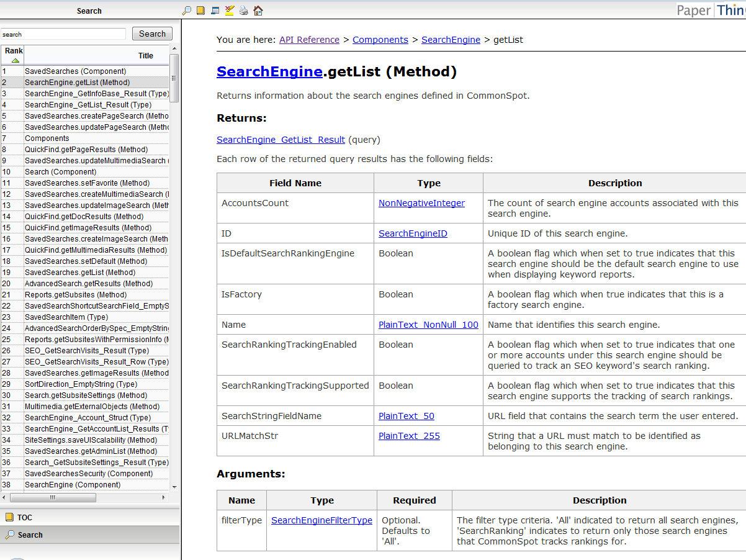The height and width of the screenshot is (560, 746).
Task: Click the magnifier icon on the Search tab
Action: tap(9, 535)
